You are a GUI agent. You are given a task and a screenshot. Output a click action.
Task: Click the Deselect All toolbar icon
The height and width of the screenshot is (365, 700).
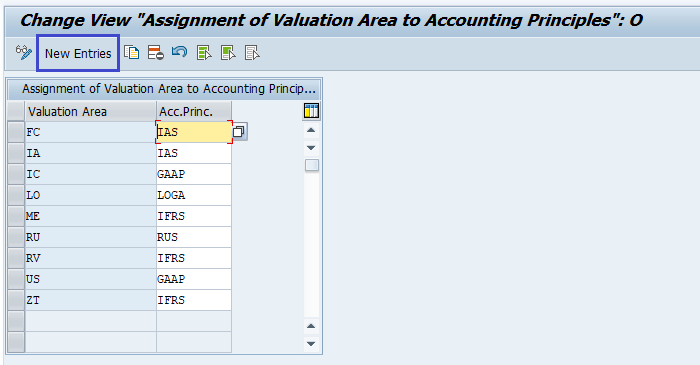click(x=252, y=53)
